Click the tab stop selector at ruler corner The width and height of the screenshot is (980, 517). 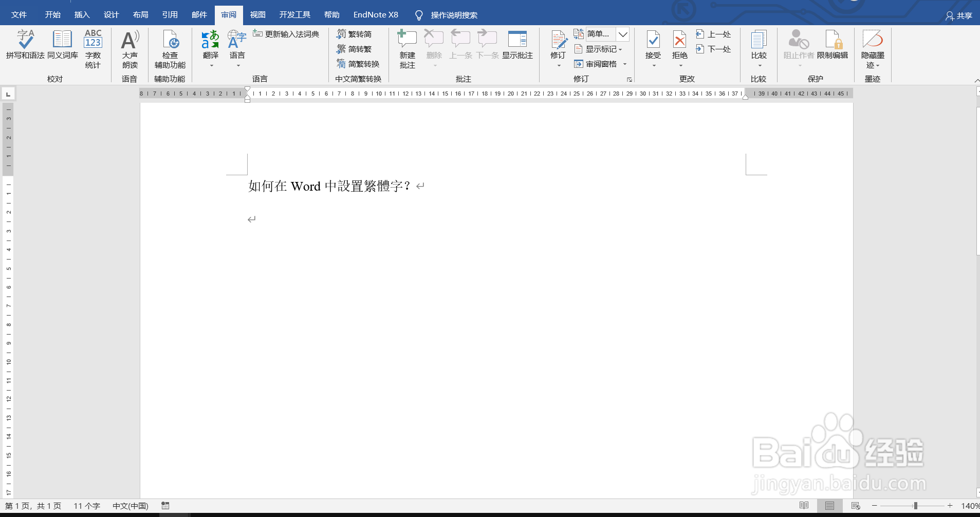(x=8, y=94)
